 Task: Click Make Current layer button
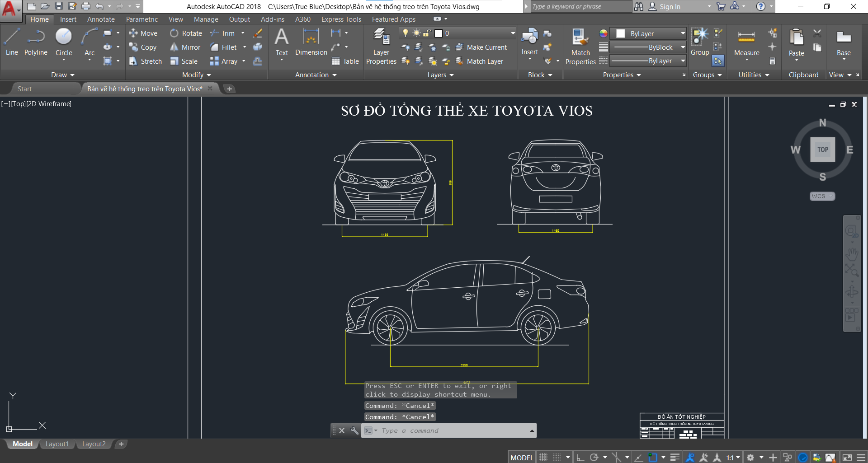481,47
